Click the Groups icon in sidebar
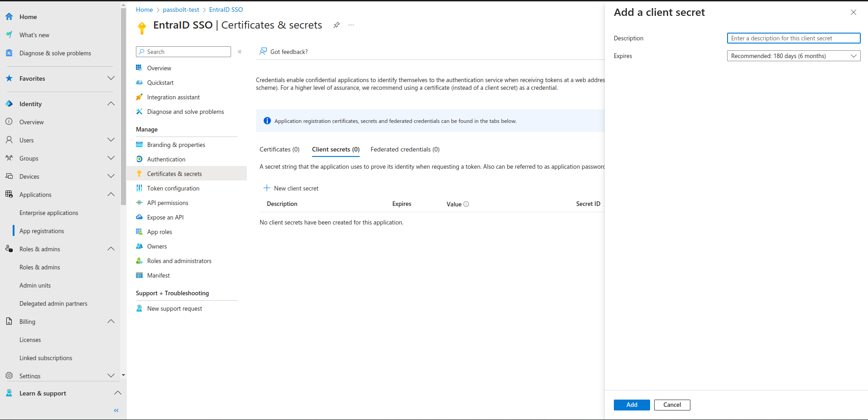Screen dimensions: 868x420 [9, 158]
